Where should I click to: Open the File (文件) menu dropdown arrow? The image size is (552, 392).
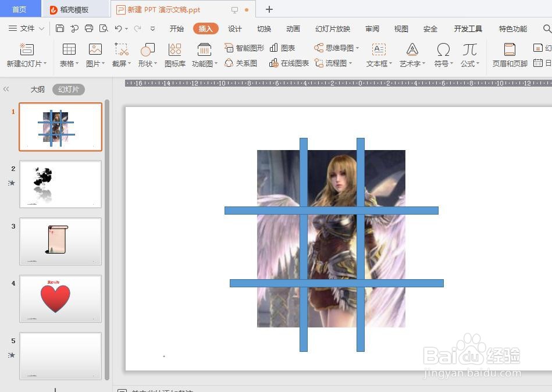tap(41, 28)
